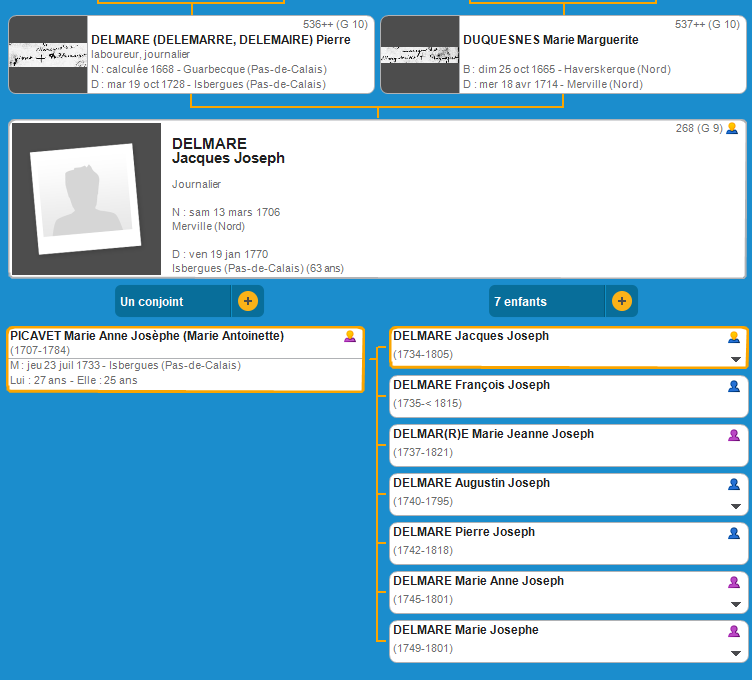The image size is (752, 680).
Task: Click the person icon in Jacques Joseph's main card
Action: (732, 129)
